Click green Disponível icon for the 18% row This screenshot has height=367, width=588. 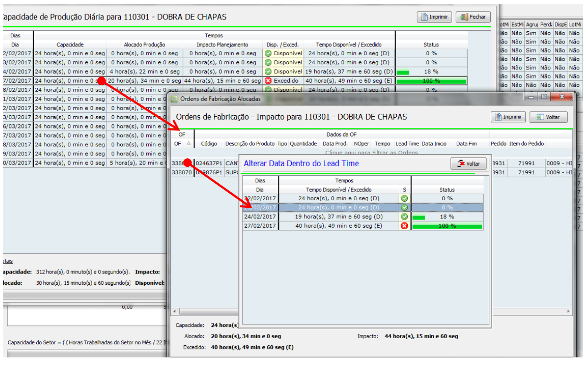coord(268,72)
